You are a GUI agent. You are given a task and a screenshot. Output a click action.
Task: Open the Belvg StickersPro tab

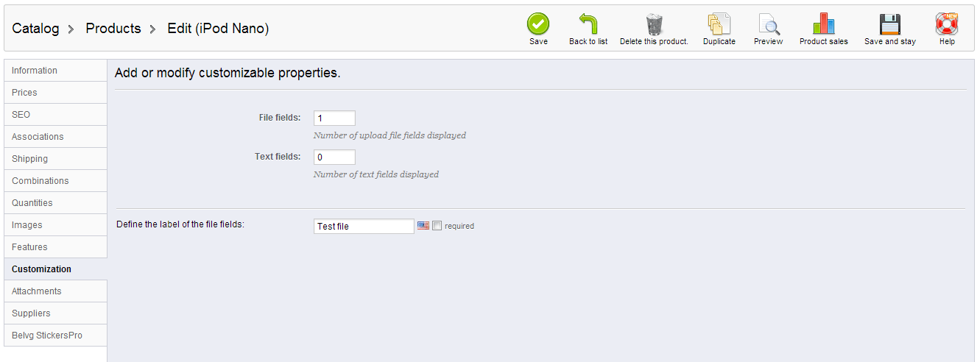point(46,336)
